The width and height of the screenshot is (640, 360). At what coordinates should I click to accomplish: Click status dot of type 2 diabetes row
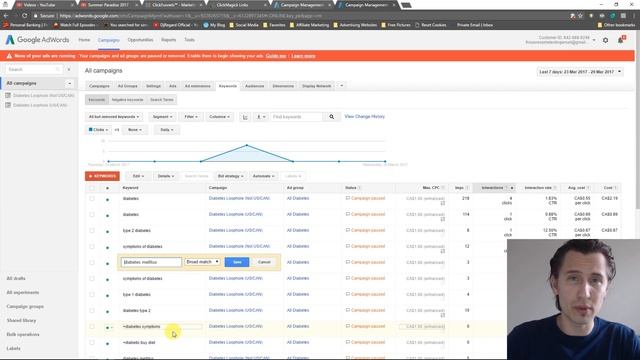[107, 231]
